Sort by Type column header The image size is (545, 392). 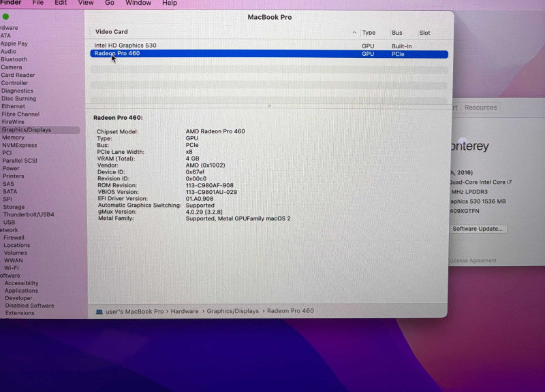(x=369, y=33)
